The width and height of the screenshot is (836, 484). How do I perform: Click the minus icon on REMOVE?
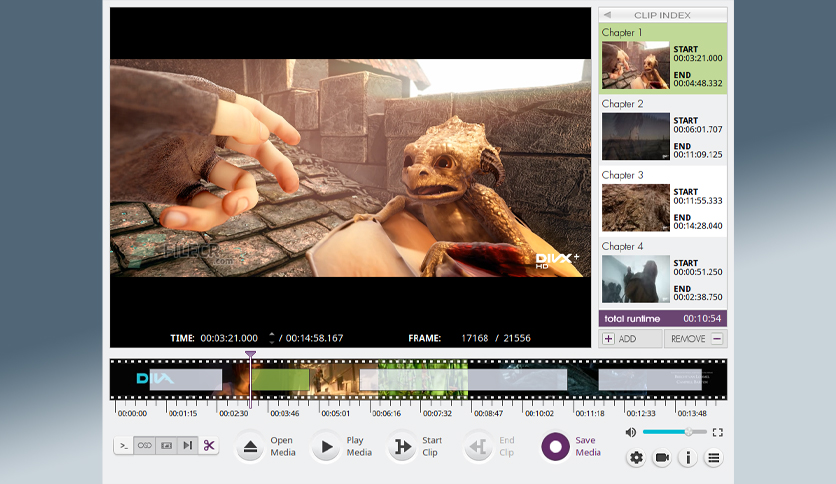[x=717, y=338]
